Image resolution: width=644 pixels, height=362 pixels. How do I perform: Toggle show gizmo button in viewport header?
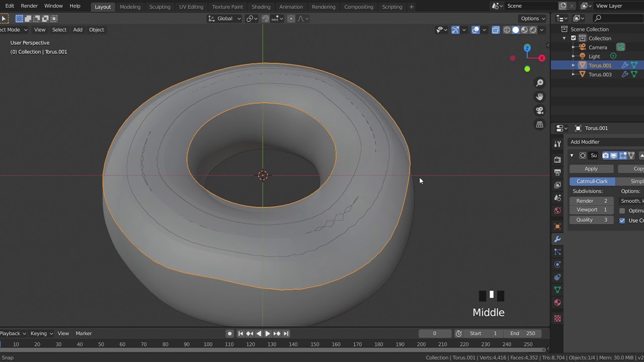click(455, 30)
